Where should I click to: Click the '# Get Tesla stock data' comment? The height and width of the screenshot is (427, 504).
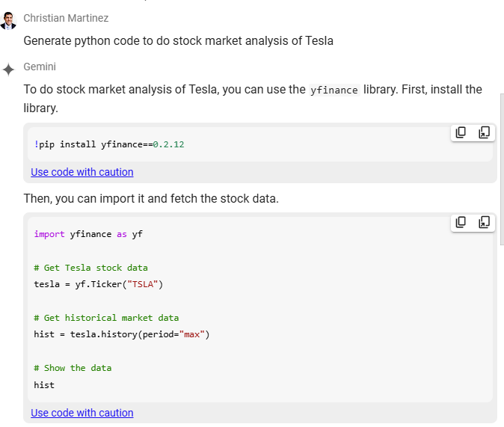coord(90,268)
